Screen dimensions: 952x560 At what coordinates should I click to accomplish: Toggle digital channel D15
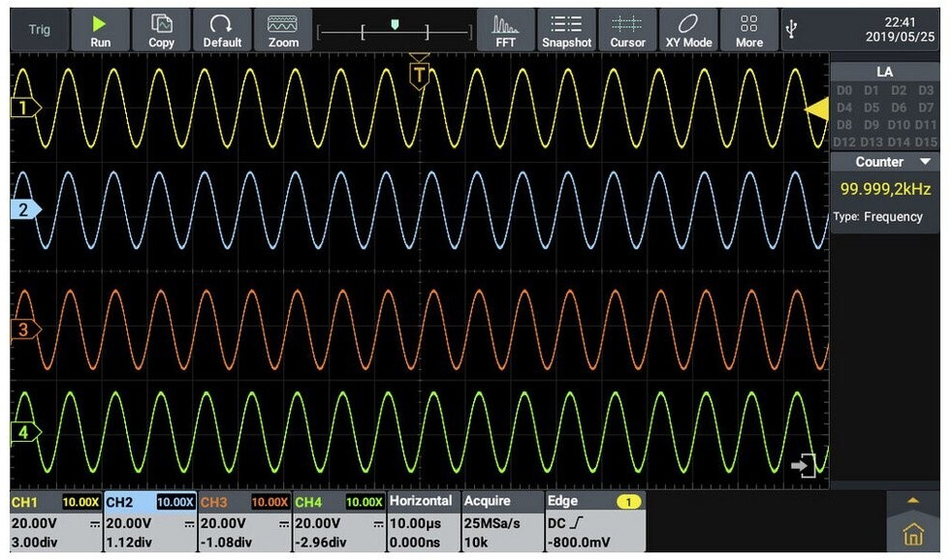(x=925, y=142)
